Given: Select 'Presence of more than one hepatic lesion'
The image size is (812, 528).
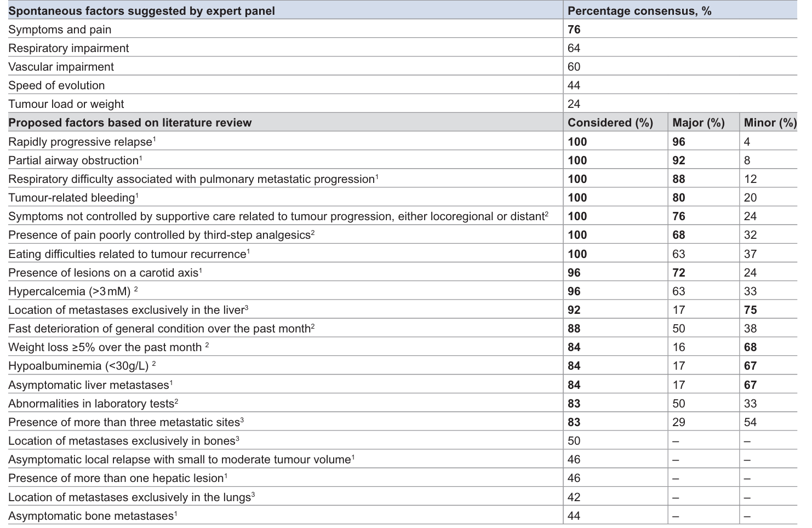Looking at the screenshot, I should pyautogui.click(x=116, y=478).
